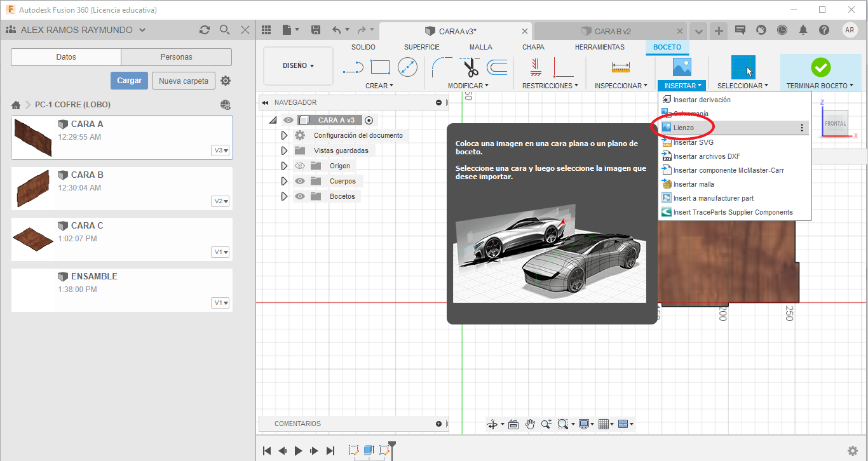The width and height of the screenshot is (868, 461).
Task: Open the V3 version dropdown for CARA A
Action: pos(221,150)
